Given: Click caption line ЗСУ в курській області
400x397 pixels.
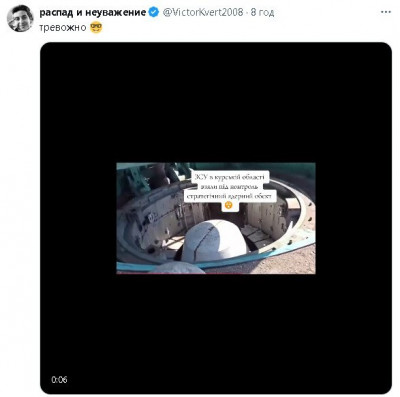Looking at the screenshot, I should [x=229, y=177].
